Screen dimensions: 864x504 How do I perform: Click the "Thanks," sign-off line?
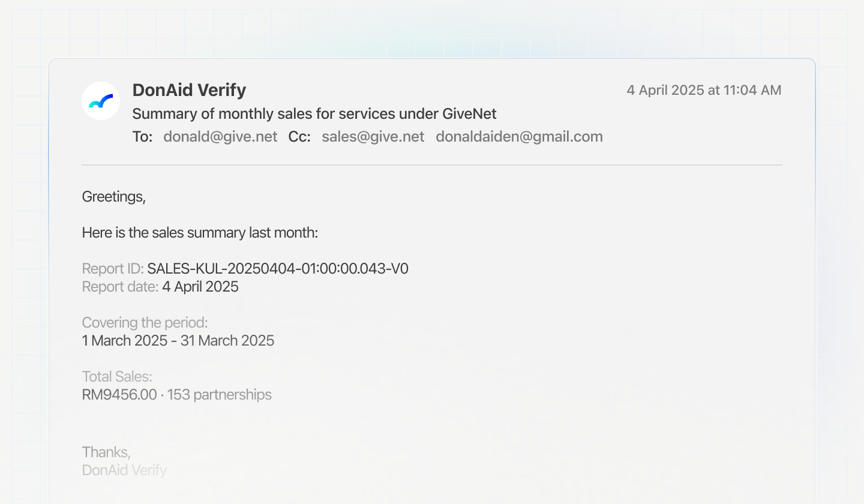click(x=106, y=452)
